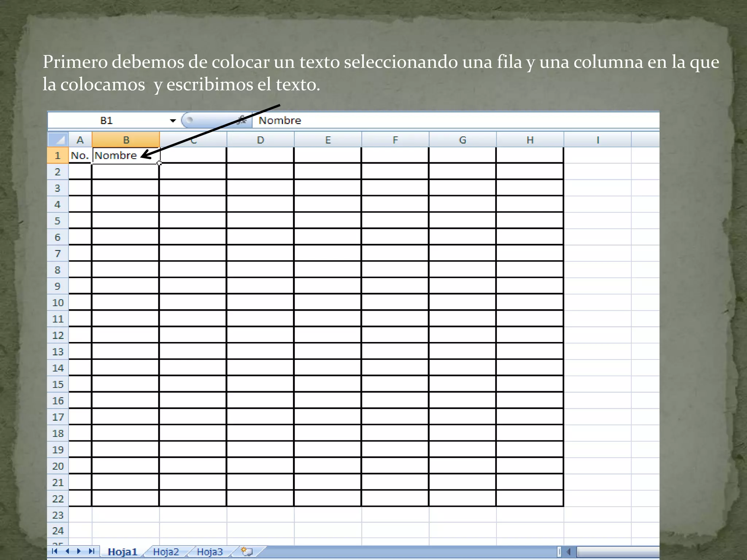
Task: Click next sheet navigation arrow
Action: (x=79, y=551)
